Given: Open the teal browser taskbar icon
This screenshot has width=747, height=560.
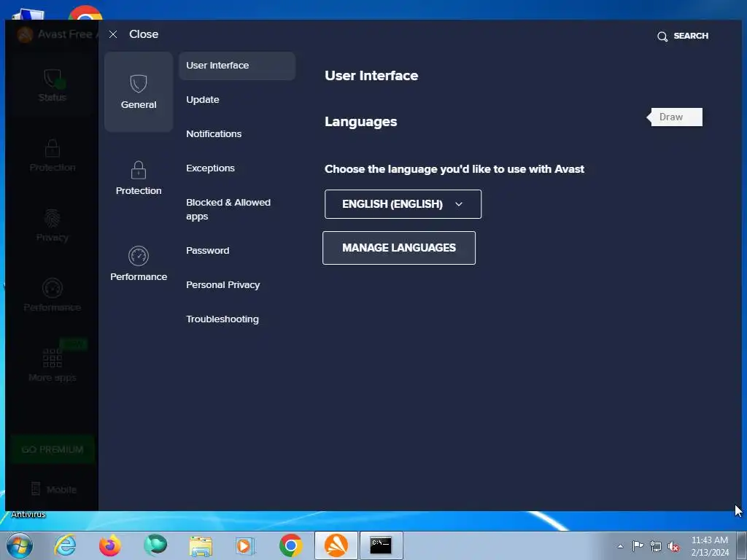Looking at the screenshot, I should [x=155, y=545].
